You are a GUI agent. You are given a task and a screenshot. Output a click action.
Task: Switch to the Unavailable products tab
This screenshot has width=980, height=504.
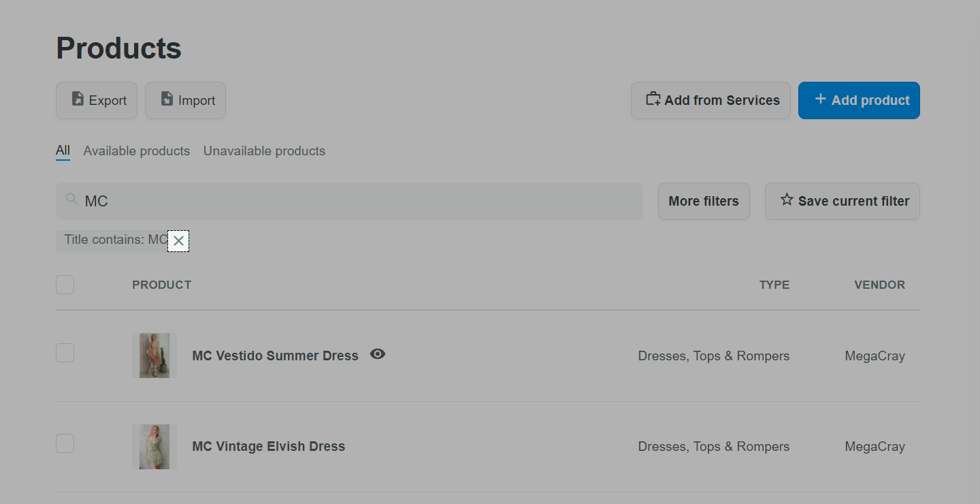click(264, 151)
